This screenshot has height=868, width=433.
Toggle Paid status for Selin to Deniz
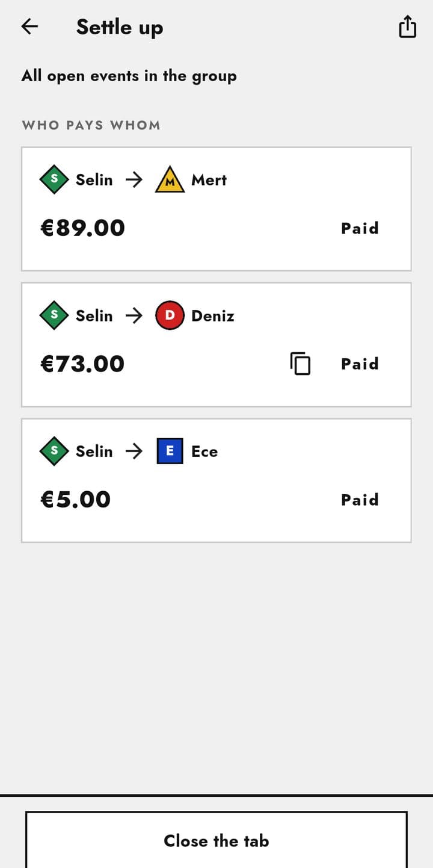click(x=360, y=364)
